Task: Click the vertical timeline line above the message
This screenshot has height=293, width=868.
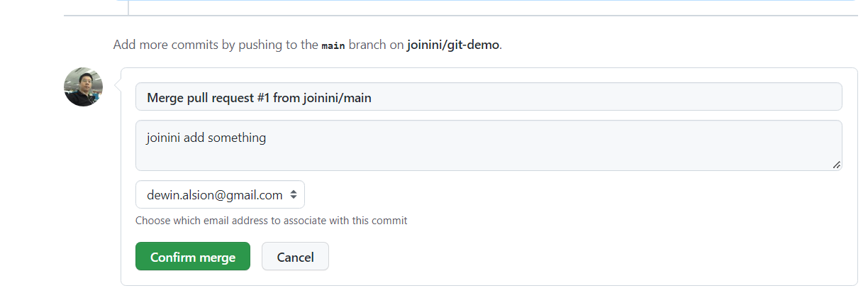Action: (128, 7)
